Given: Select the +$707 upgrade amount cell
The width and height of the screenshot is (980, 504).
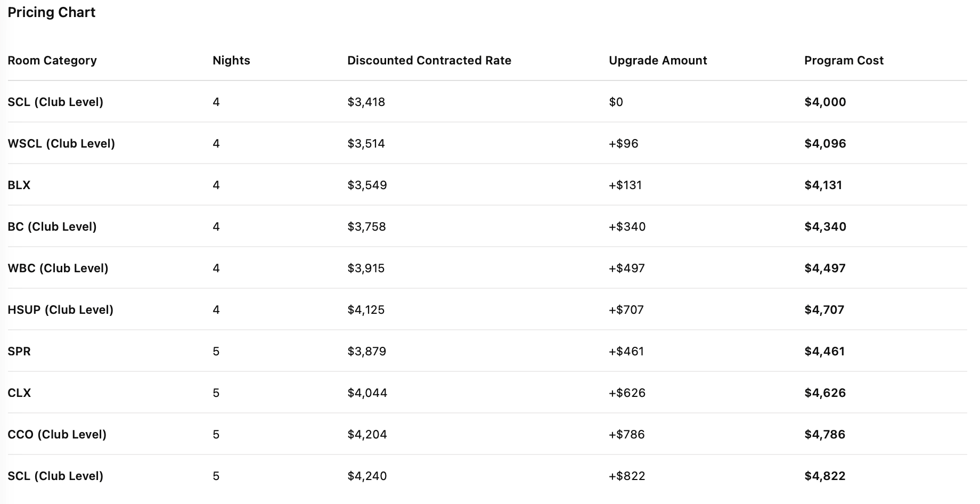Looking at the screenshot, I should point(626,310).
